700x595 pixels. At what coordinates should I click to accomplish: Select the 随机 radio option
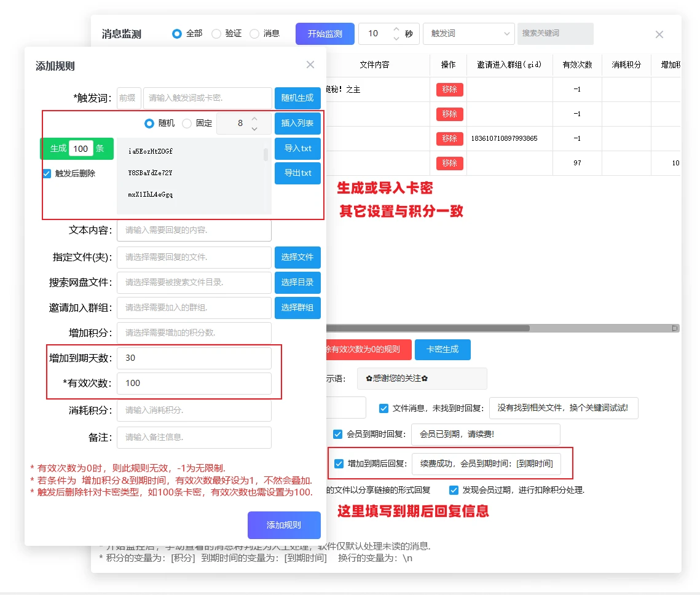pyautogui.click(x=149, y=123)
